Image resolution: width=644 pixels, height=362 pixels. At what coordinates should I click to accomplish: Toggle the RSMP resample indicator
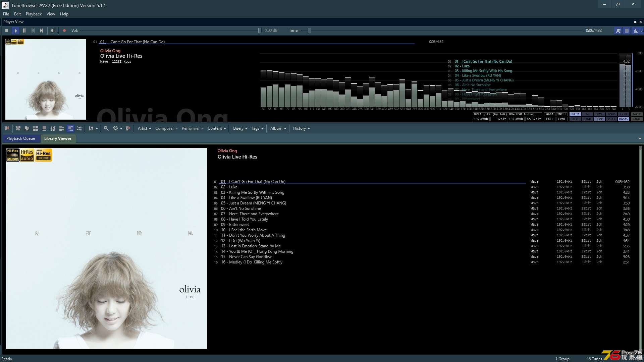599,119
